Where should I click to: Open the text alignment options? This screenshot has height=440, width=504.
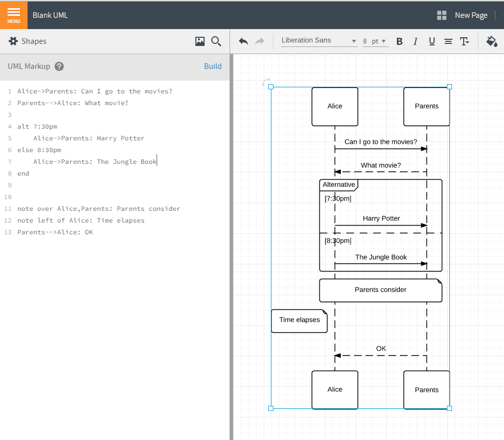pos(448,41)
